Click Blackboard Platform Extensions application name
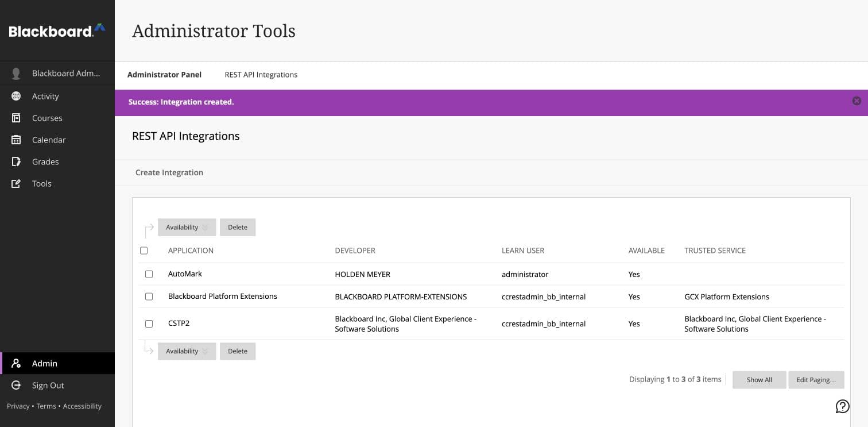Screen dimensions: 868x427 point(223,297)
